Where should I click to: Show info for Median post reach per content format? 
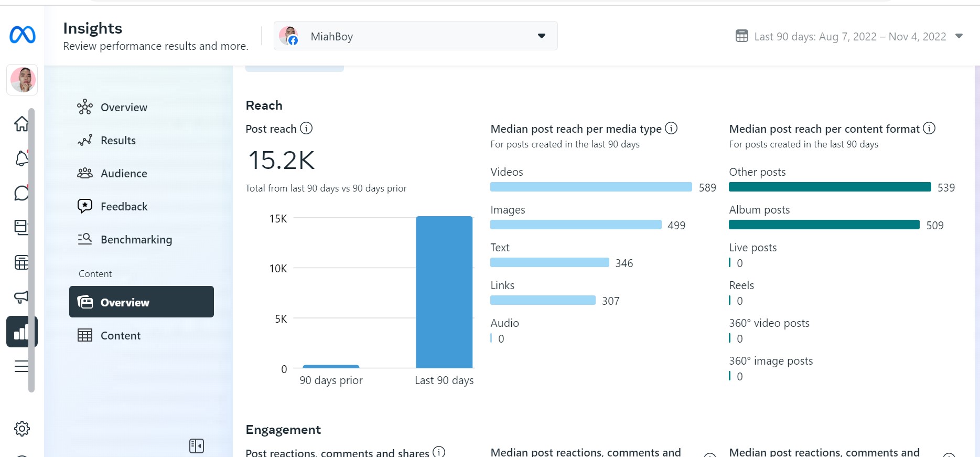point(929,129)
